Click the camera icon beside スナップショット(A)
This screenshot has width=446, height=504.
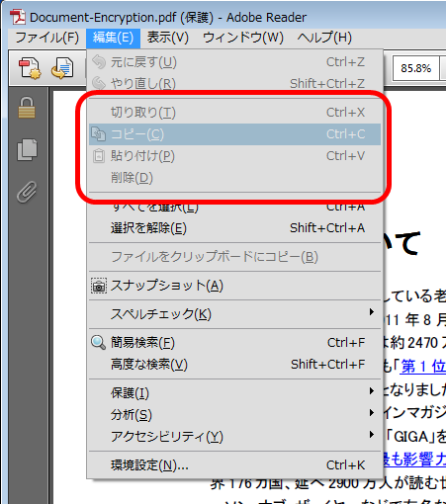(99, 286)
